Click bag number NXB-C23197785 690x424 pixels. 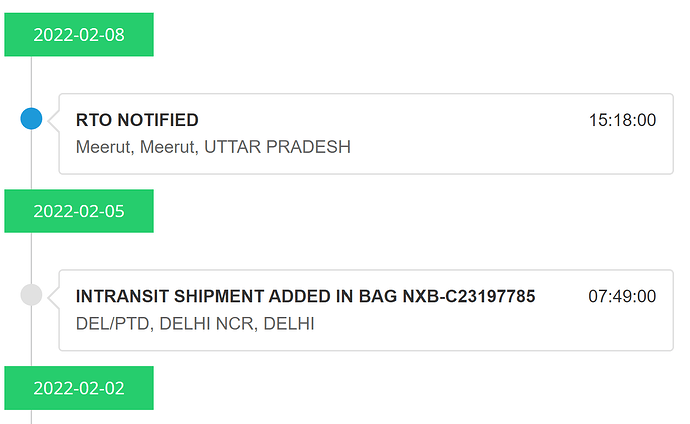(x=471, y=297)
